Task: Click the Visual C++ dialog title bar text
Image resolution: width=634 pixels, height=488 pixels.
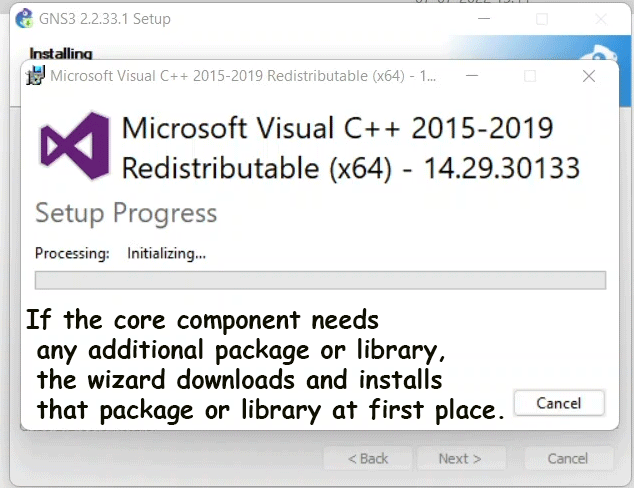Action: [243, 76]
